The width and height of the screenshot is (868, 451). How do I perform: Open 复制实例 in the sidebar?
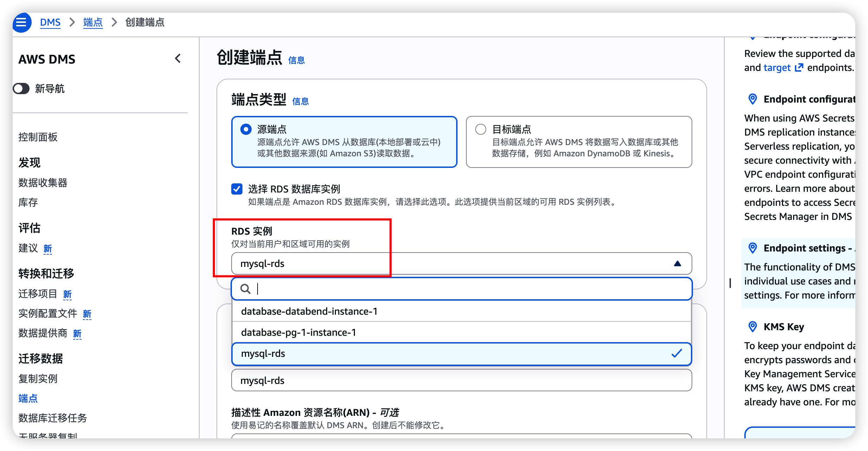point(38,379)
